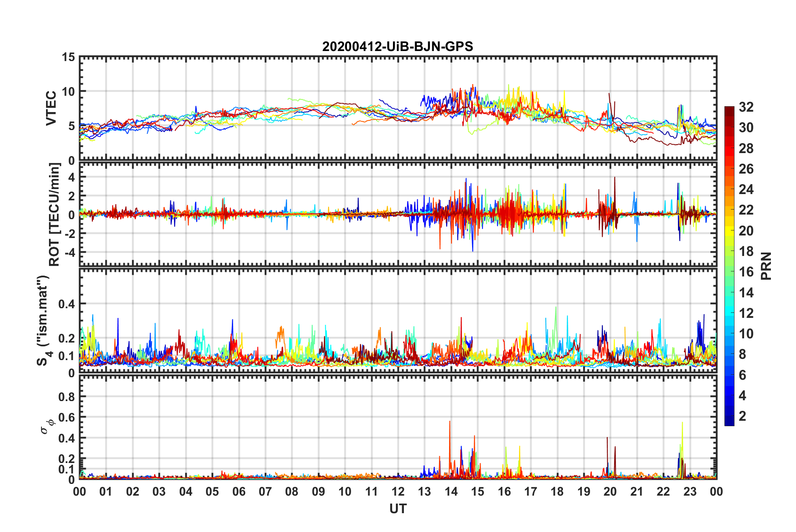Click colorbar tick label 16

click(x=746, y=272)
